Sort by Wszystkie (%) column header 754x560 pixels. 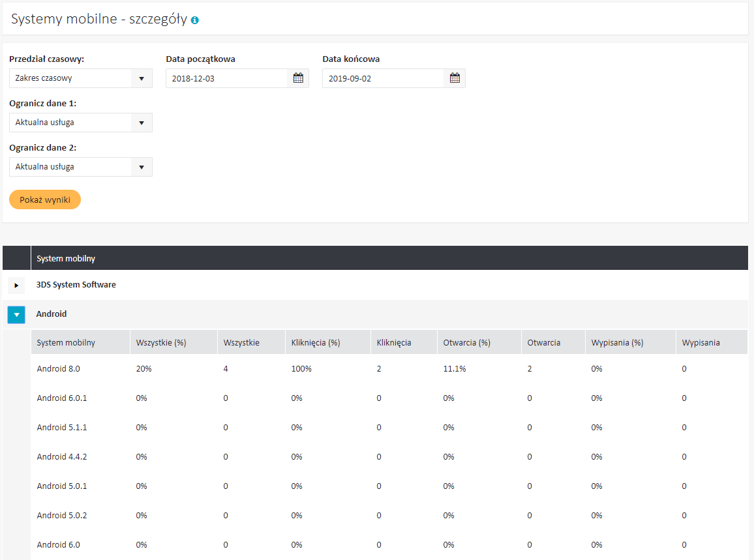click(x=161, y=343)
